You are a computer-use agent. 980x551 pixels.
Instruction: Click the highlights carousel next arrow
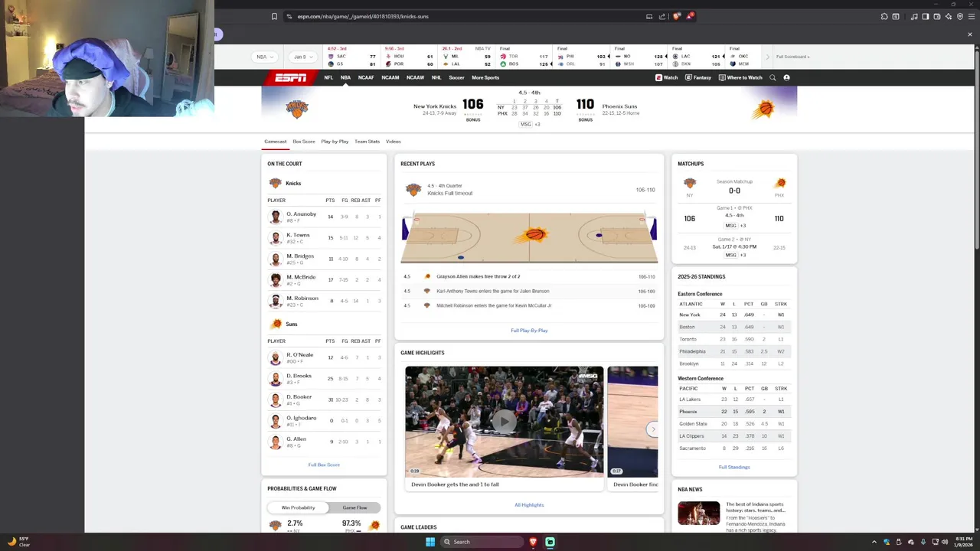(x=652, y=429)
